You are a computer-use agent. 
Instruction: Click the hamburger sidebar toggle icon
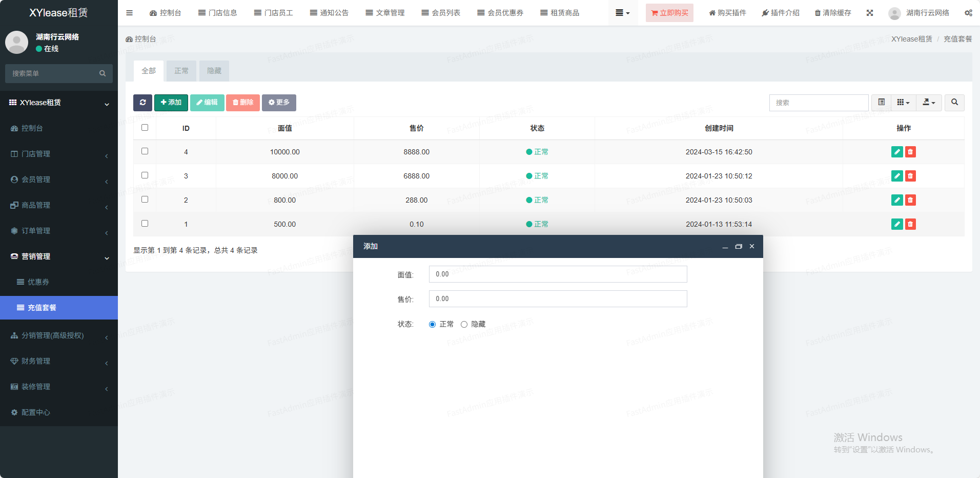pyautogui.click(x=129, y=13)
